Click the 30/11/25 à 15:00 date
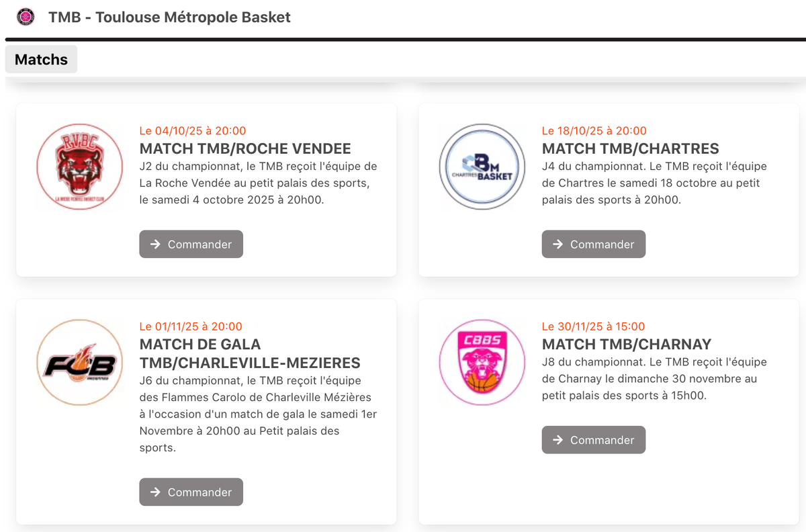The width and height of the screenshot is (806, 532). [x=593, y=327]
